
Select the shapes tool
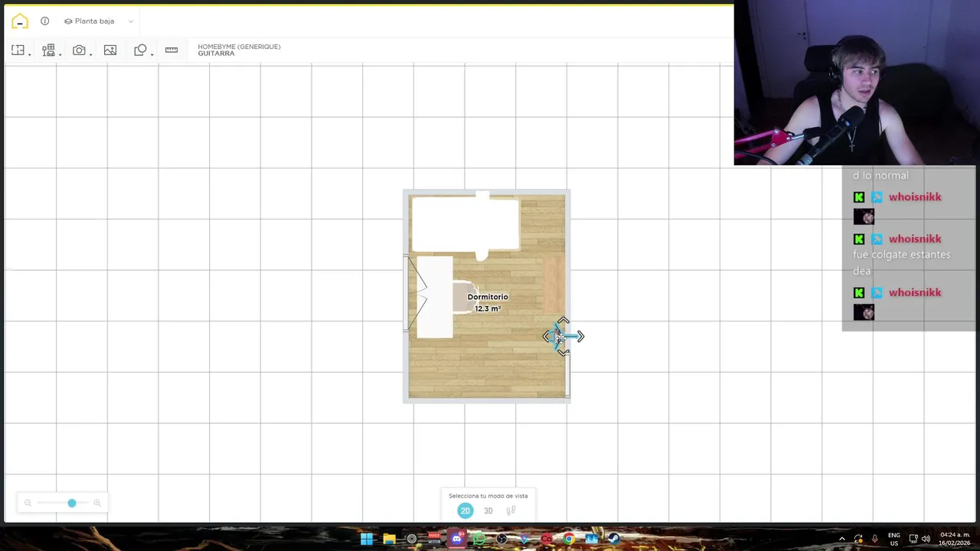(140, 50)
